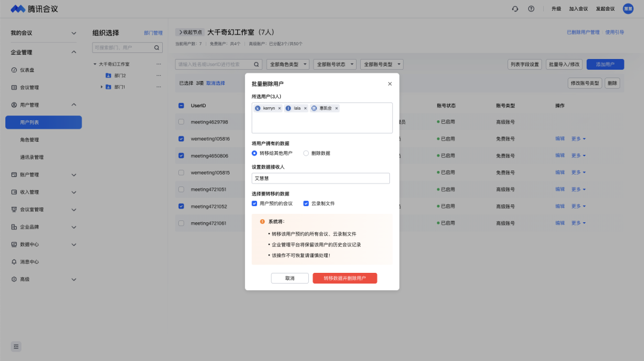Click the 设置数据接收人 input field
Image resolution: width=644 pixels, height=361 pixels.
[321, 178]
